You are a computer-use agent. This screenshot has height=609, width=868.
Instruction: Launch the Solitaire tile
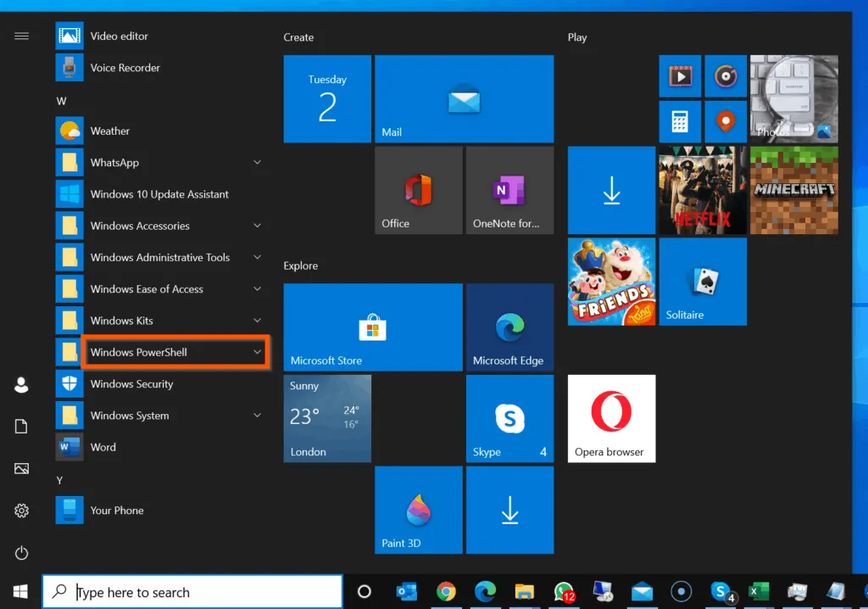pos(703,282)
